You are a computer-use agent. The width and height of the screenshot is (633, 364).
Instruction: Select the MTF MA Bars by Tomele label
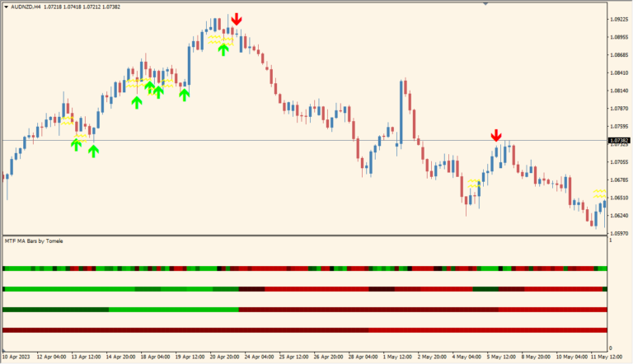[33, 240]
